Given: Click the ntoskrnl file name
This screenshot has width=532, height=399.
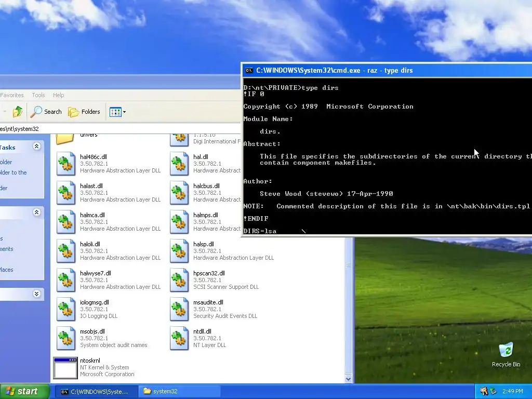Looking at the screenshot, I should [90, 361].
